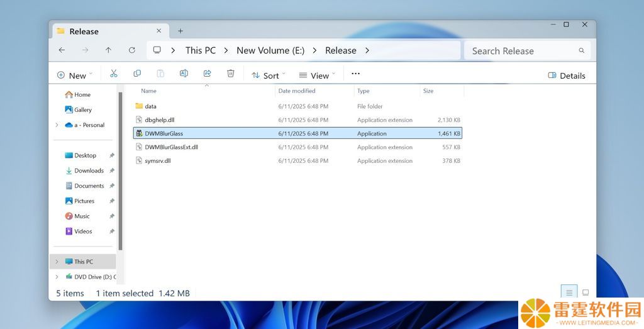
Task: Click the File folder type cell
Action: [x=370, y=106]
